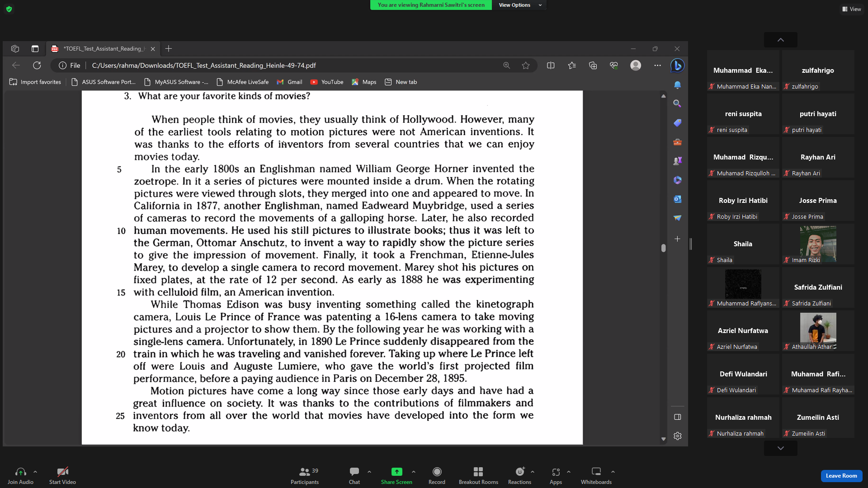Click the PDF scroll down arrow
The width and height of the screenshot is (868, 488).
click(x=663, y=439)
